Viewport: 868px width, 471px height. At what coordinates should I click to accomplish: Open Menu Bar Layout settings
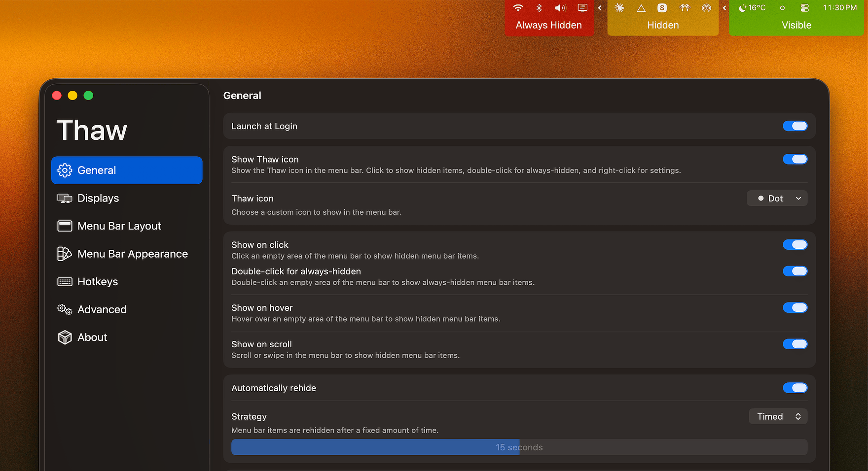click(119, 226)
